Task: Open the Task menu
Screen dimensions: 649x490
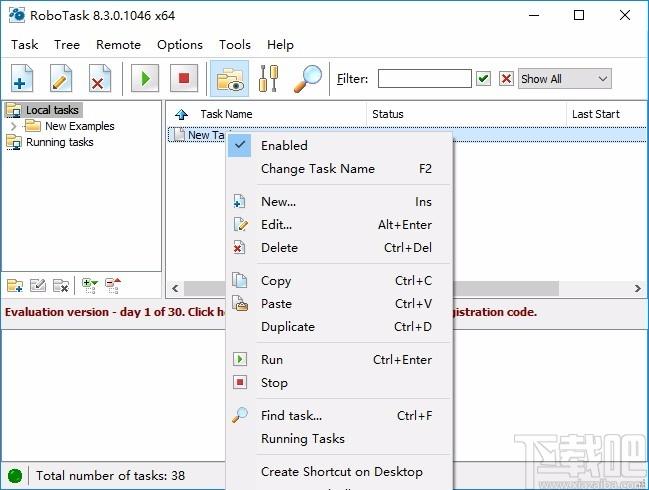Action: [x=25, y=44]
